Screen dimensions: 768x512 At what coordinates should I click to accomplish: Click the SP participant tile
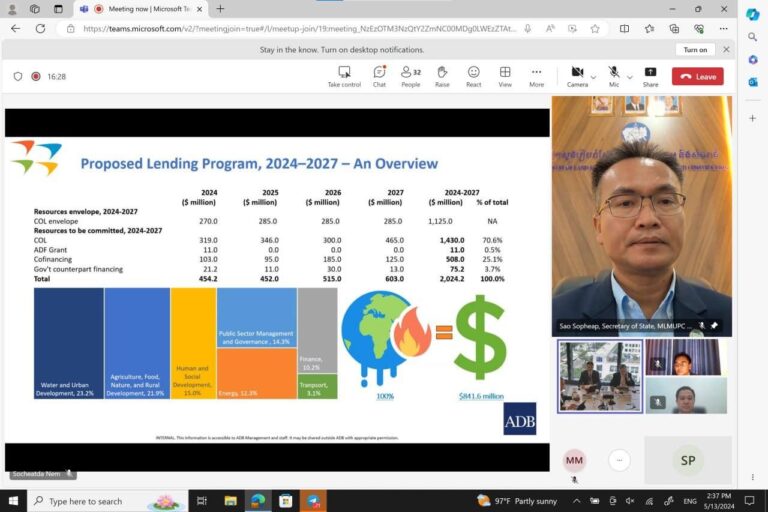[688, 460]
